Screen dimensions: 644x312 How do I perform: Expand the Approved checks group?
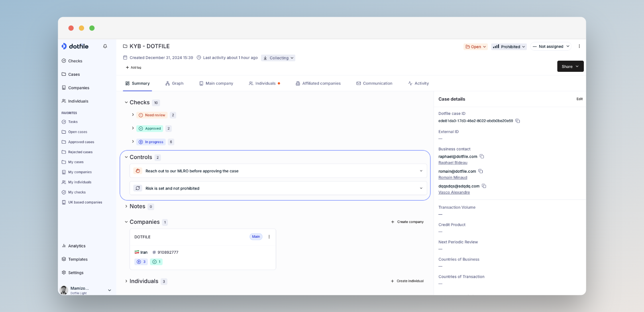pos(133,128)
